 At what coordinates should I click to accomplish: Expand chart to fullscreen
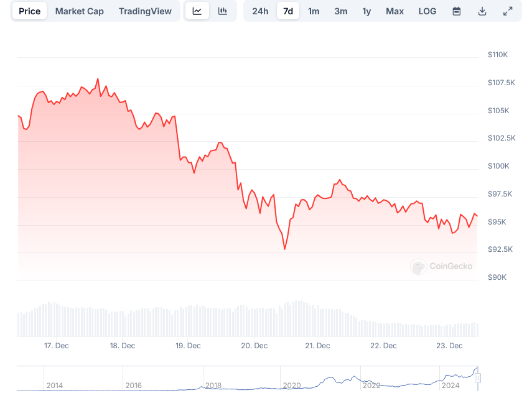(x=508, y=11)
